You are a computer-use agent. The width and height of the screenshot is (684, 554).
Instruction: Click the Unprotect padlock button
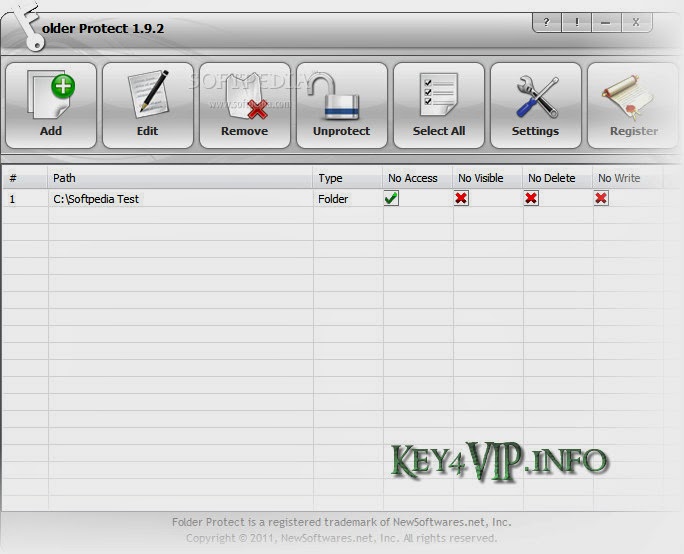point(342,106)
